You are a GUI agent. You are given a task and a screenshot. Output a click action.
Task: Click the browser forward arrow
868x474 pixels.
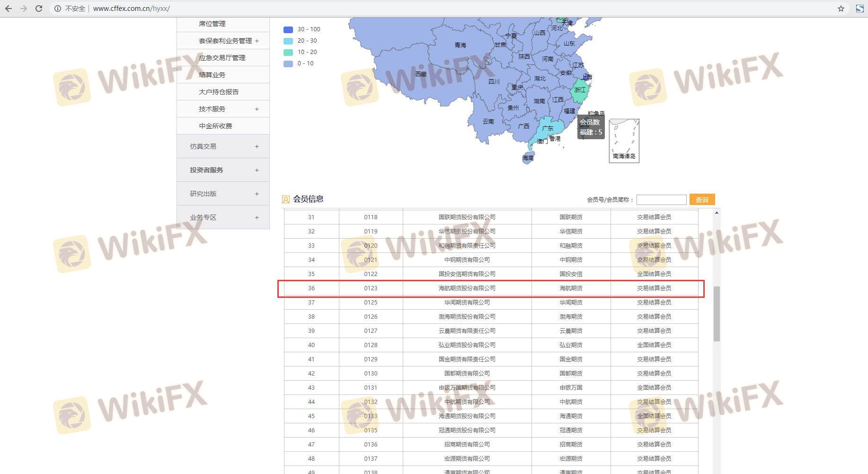[24, 9]
